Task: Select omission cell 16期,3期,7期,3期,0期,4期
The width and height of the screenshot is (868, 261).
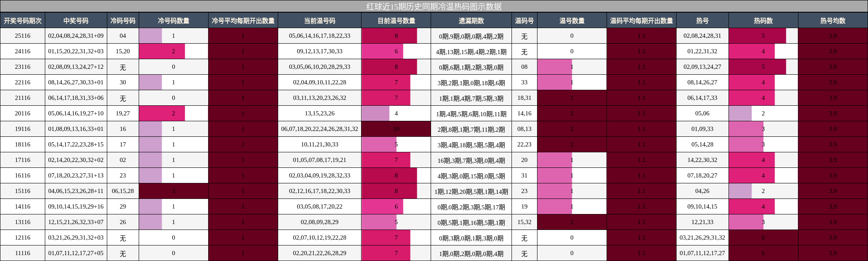Action: (471, 160)
